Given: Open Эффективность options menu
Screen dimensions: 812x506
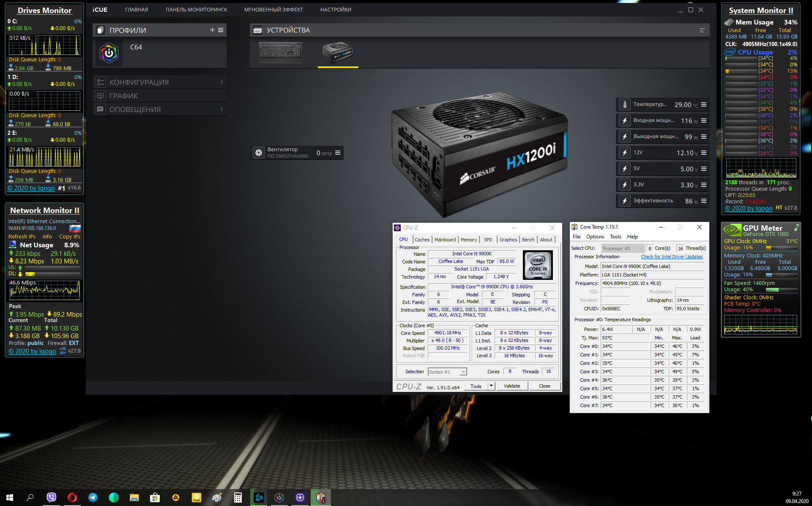Looking at the screenshot, I should 704,201.
